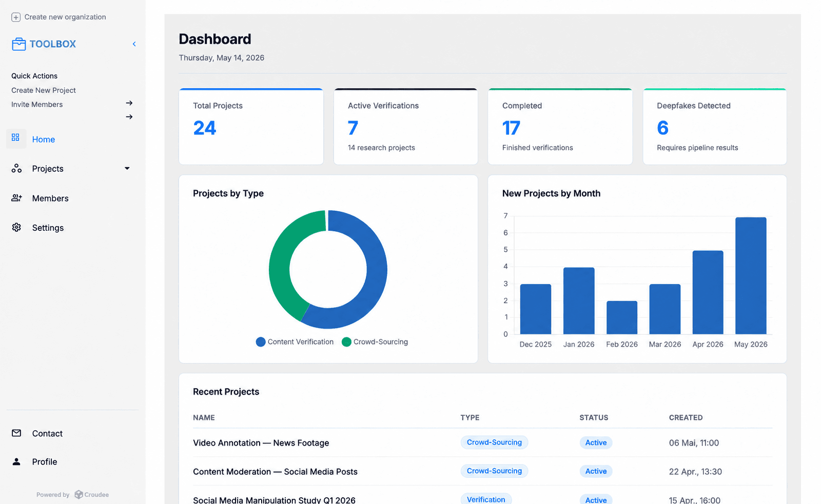Click the Mar 2026 bar
This screenshot has width=821, height=504.
click(x=665, y=309)
